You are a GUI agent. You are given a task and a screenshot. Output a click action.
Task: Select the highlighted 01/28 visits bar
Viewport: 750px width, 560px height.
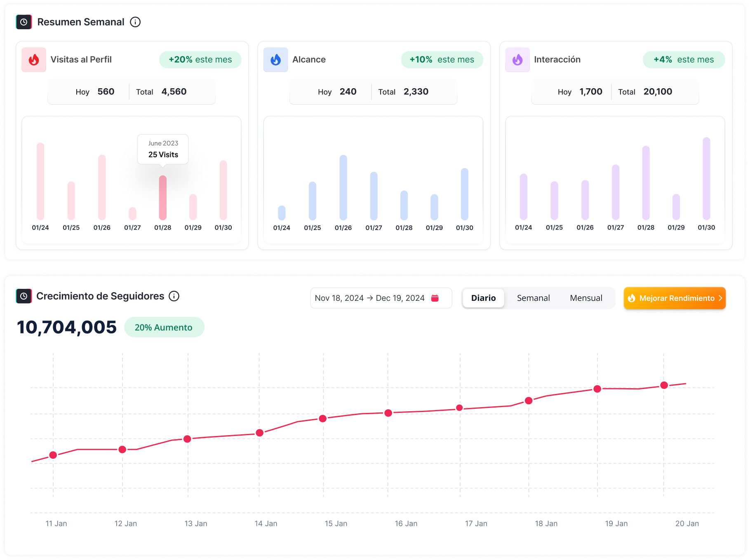click(x=163, y=198)
